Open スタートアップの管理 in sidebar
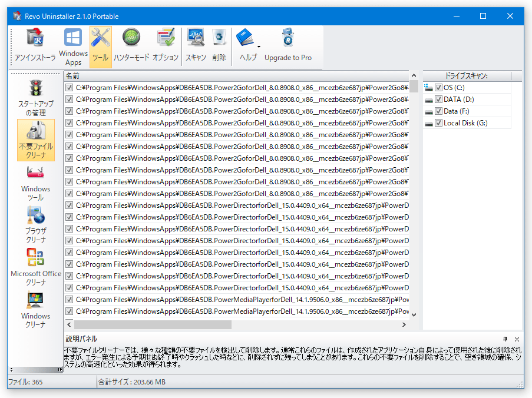This screenshot has width=532, height=398. [35, 98]
